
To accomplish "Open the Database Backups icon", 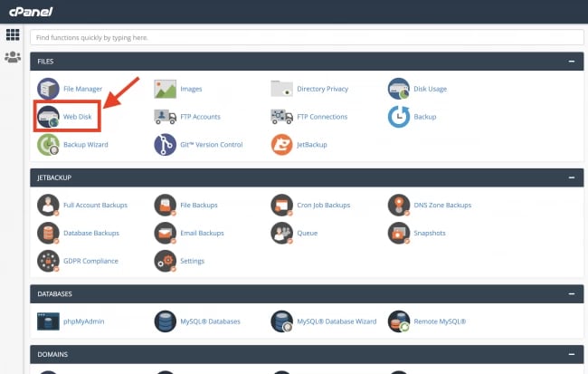I will point(48,233).
